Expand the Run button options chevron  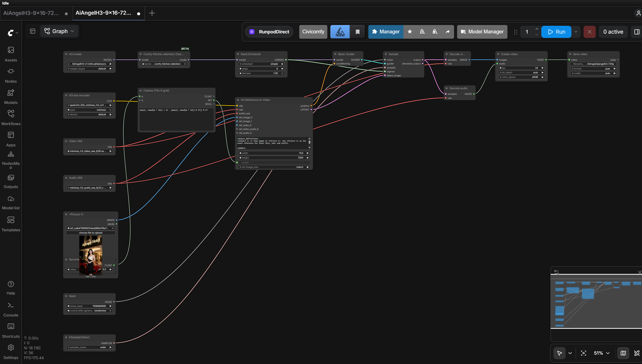576,32
